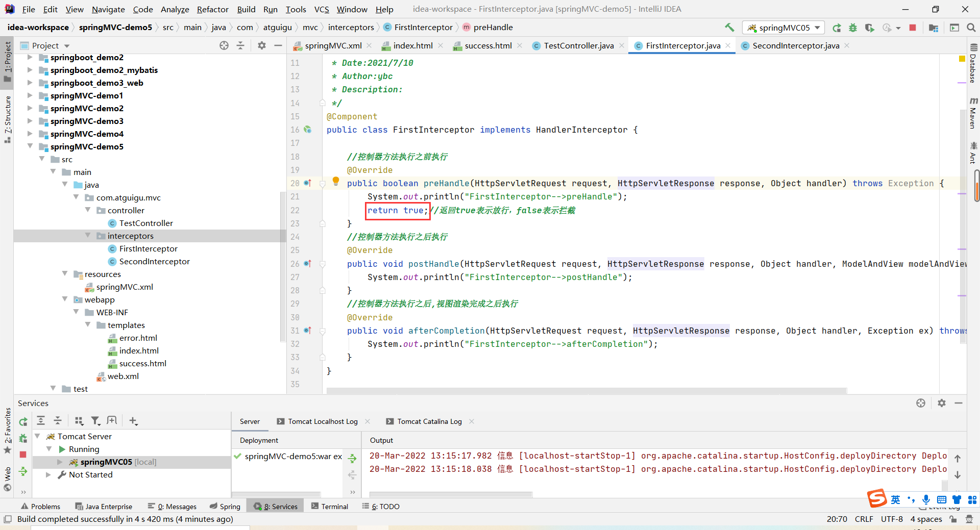Open the VCS menu
Image resolution: width=980 pixels, height=530 pixels.
(x=322, y=9)
